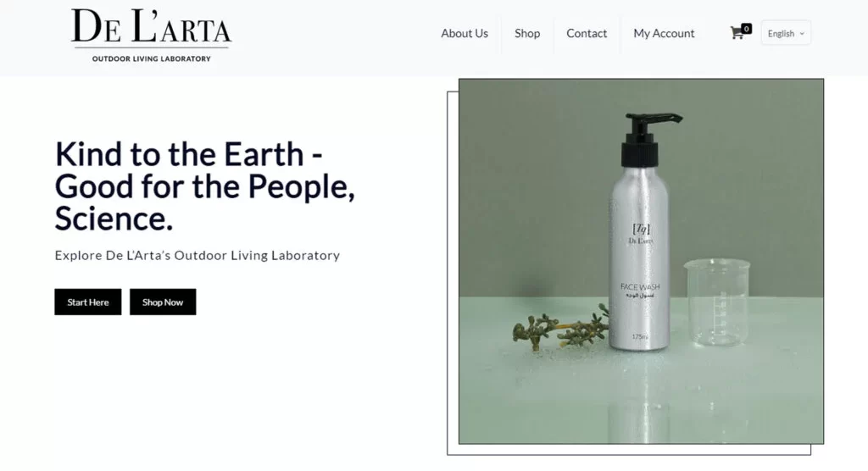Open the My Account menu item
The width and height of the screenshot is (868, 471).
point(664,33)
